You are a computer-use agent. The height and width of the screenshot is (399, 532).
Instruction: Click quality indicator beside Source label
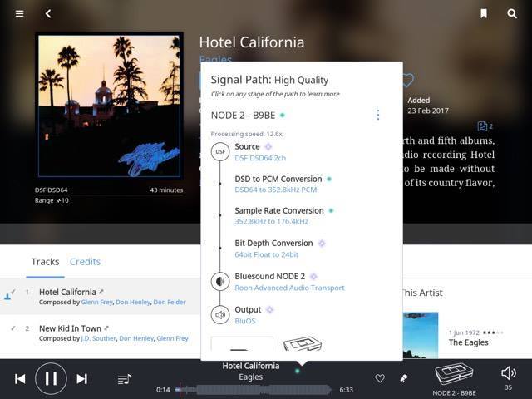(268, 146)
